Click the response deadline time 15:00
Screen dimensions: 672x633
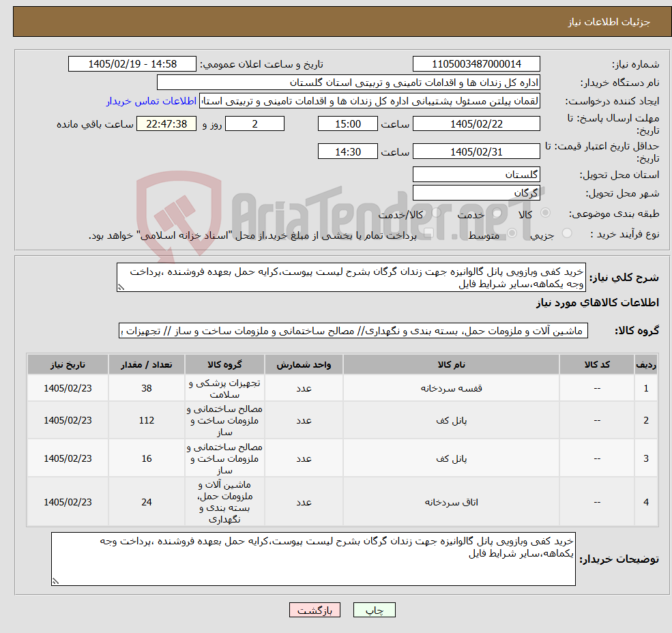(x=347, y=124)
